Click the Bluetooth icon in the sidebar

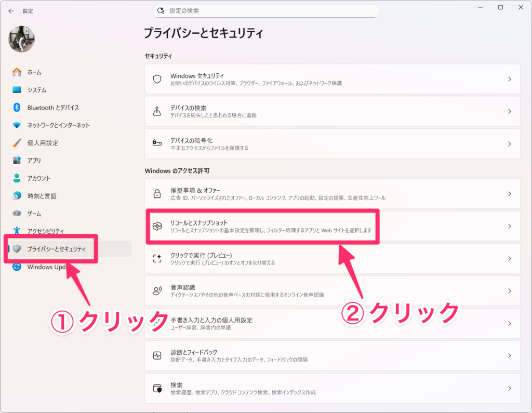coord(17,107)
